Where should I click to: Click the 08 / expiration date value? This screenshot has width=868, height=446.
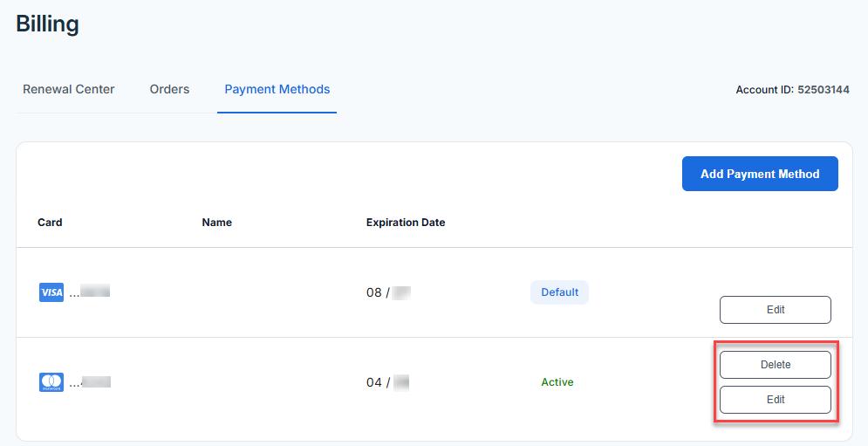[x=388, y=292]
